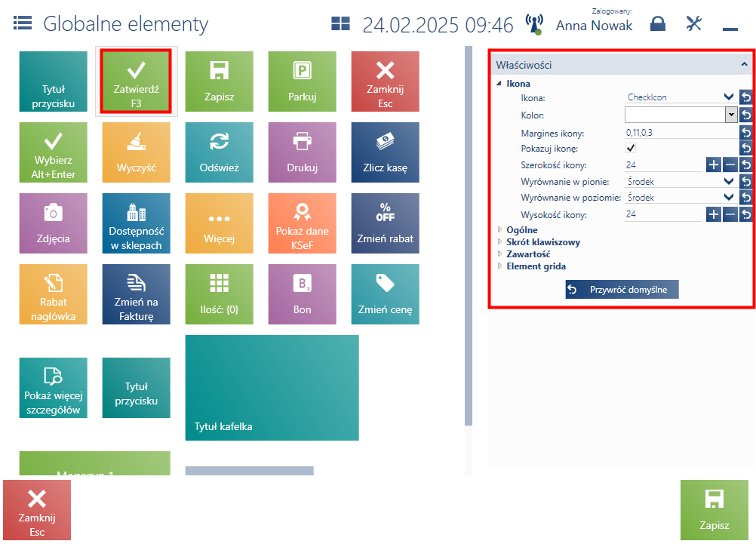The image size is (756, 544).
Task: Lock the session with padlock icon
Action: click(x=658, y=23)
